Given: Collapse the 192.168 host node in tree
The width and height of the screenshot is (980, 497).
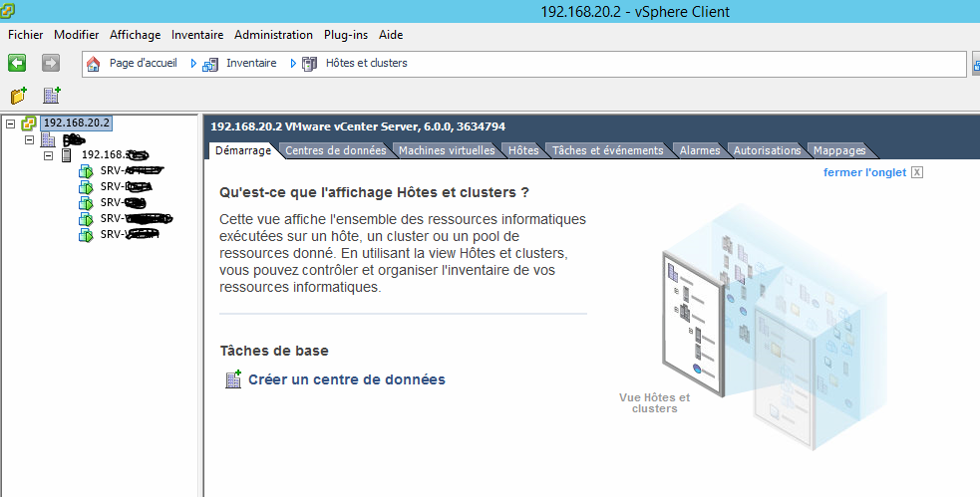Looking at the screenshot, I should point(48,155).
